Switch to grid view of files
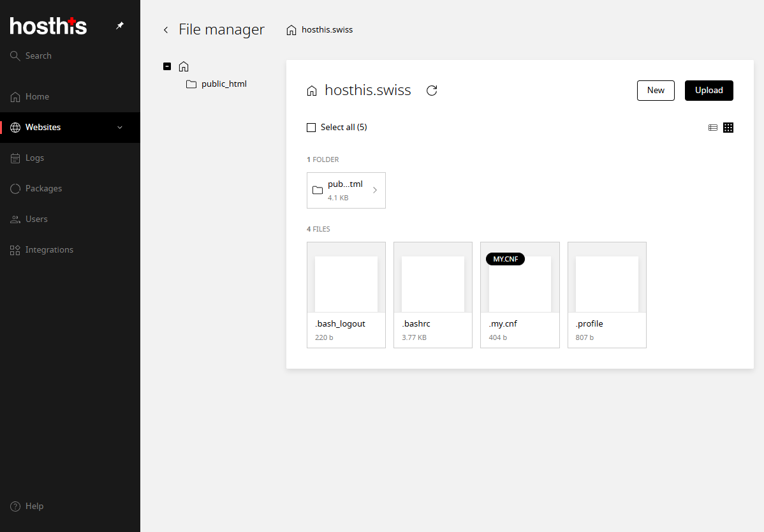The height and width of the screenshot is (532, 764). tap(728, 127)
